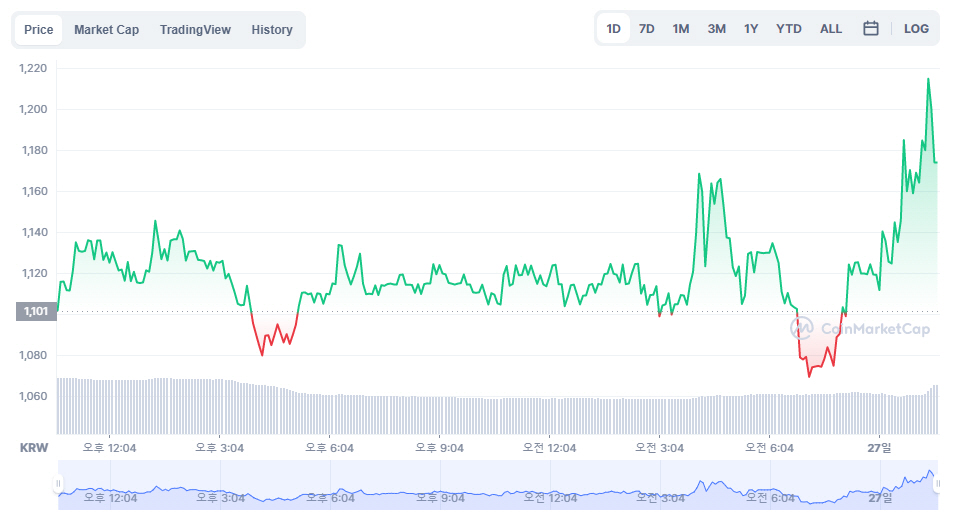Click the right range slider handle
This screenshot has width=963, height=523.
(937, 485)
